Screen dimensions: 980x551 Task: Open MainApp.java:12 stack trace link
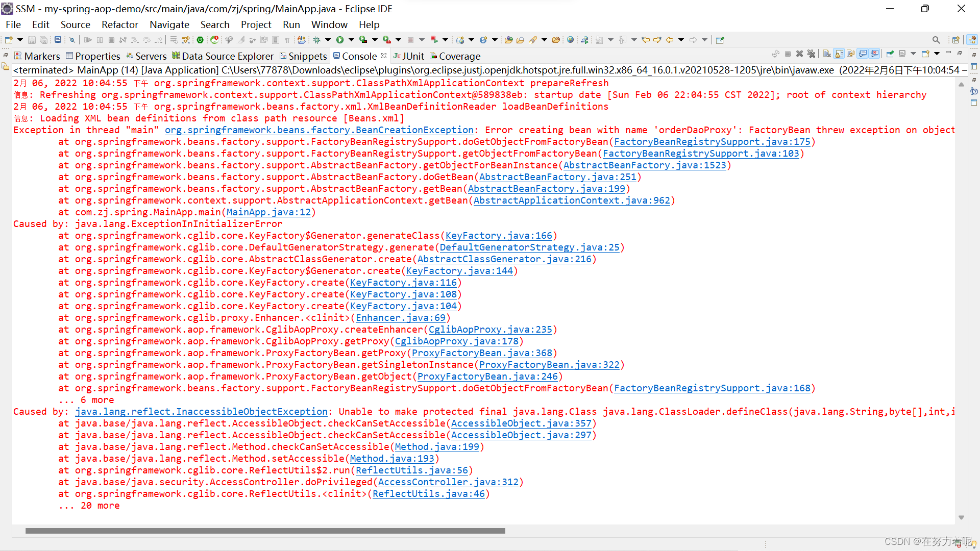(x=268, y=212)
